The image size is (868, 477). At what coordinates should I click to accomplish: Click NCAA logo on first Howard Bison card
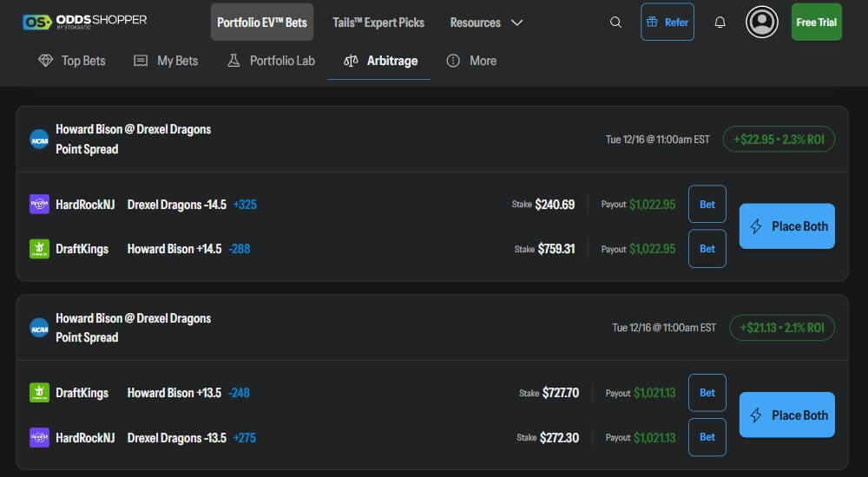click(39, 140)
